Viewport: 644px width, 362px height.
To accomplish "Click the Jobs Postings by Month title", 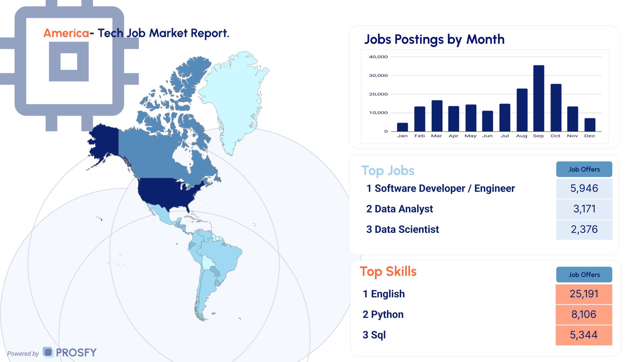I will 434,40.
